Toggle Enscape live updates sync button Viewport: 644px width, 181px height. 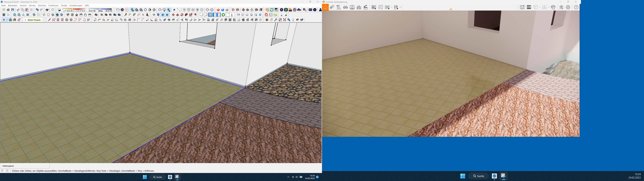pyautogui.click(x=272, y=10)
